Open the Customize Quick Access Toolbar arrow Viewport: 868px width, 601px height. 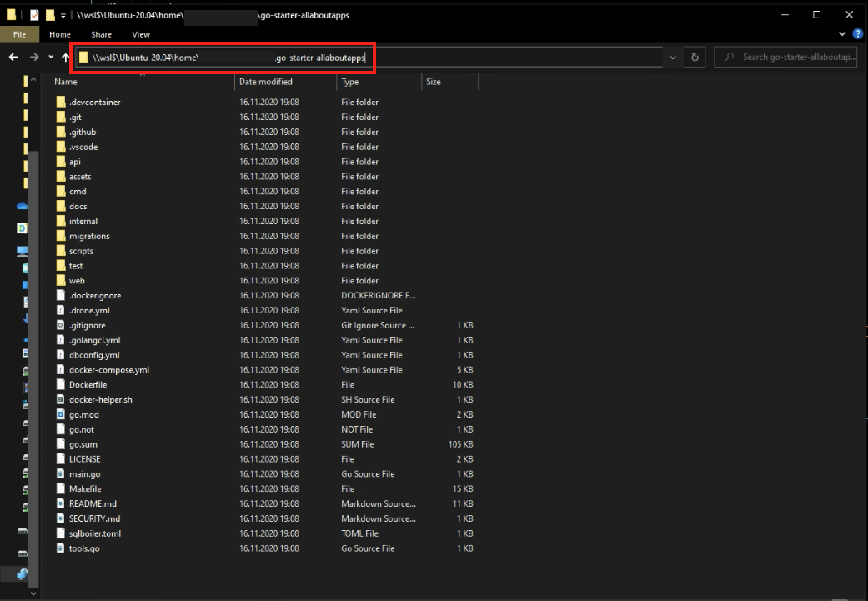[63, 14]
